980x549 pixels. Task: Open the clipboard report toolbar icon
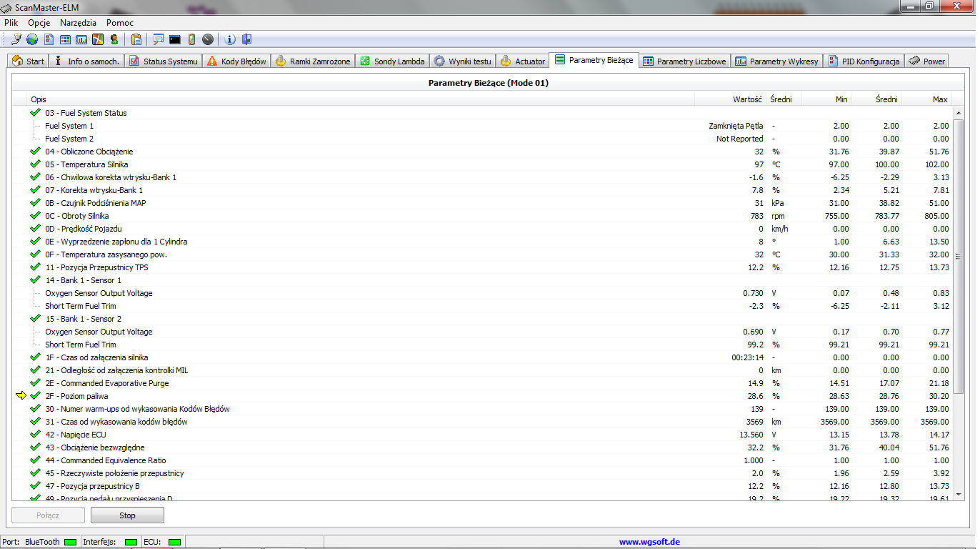tap(136, 39)
